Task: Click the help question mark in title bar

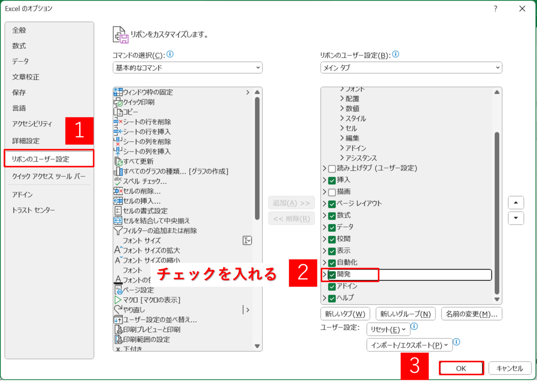Action: pos(496,9)
